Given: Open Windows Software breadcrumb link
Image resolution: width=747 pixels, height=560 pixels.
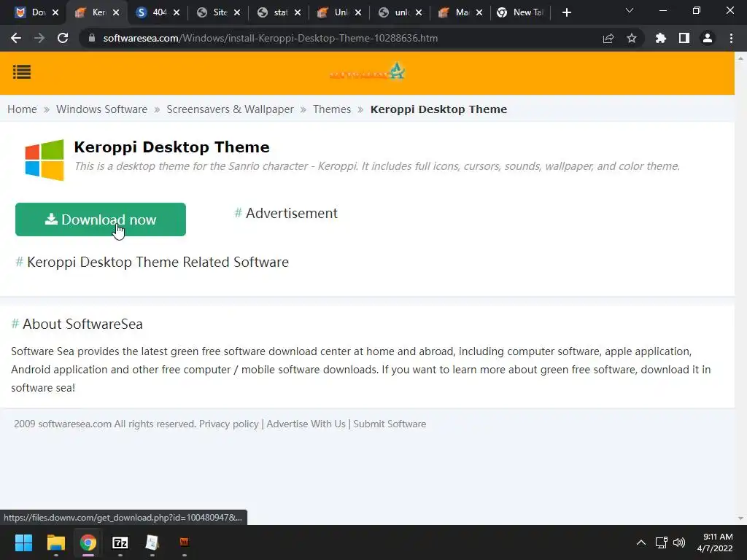Looking at the screenshot, I should coord(101,109).
